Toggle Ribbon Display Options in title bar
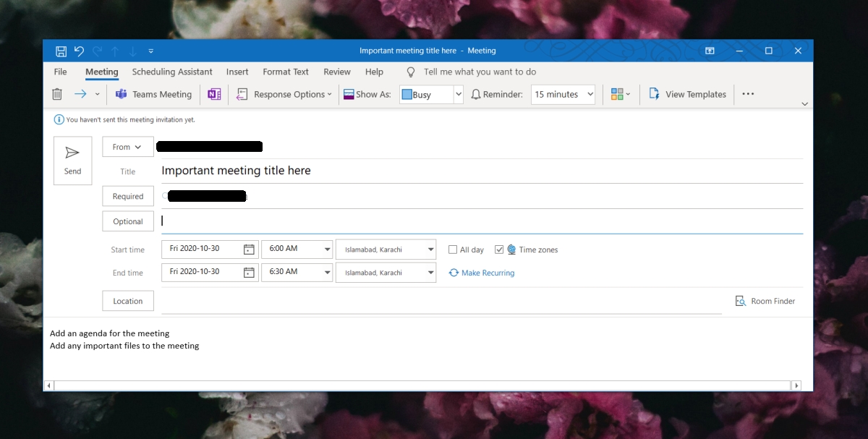Viewport: 868px width, 439px height. 710,51
